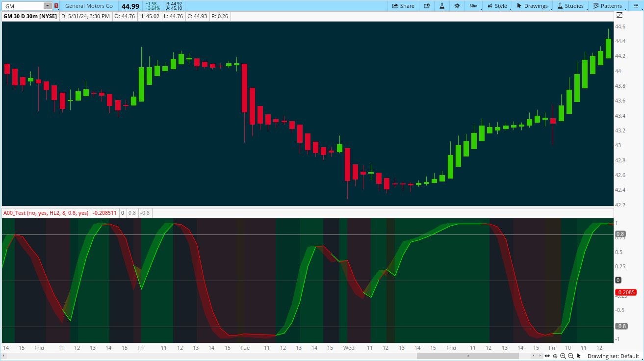Open the Share menu

pyautogui.click(x=403, y=6)
